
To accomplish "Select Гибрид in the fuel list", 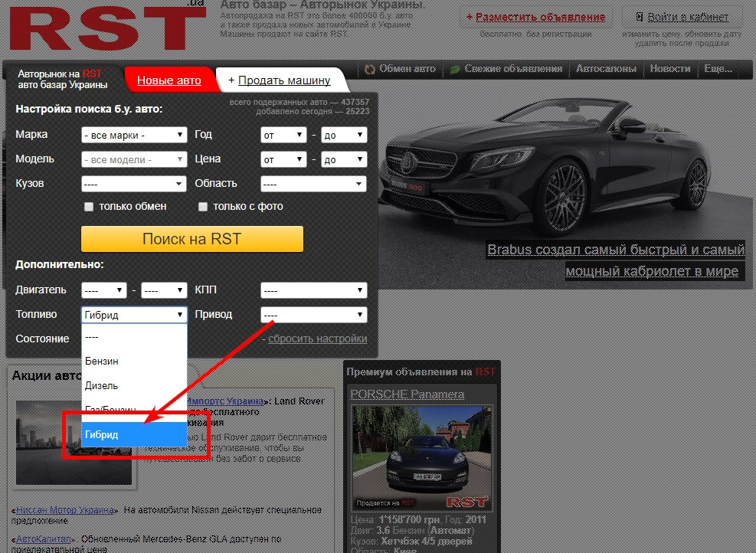I will 134,435.
